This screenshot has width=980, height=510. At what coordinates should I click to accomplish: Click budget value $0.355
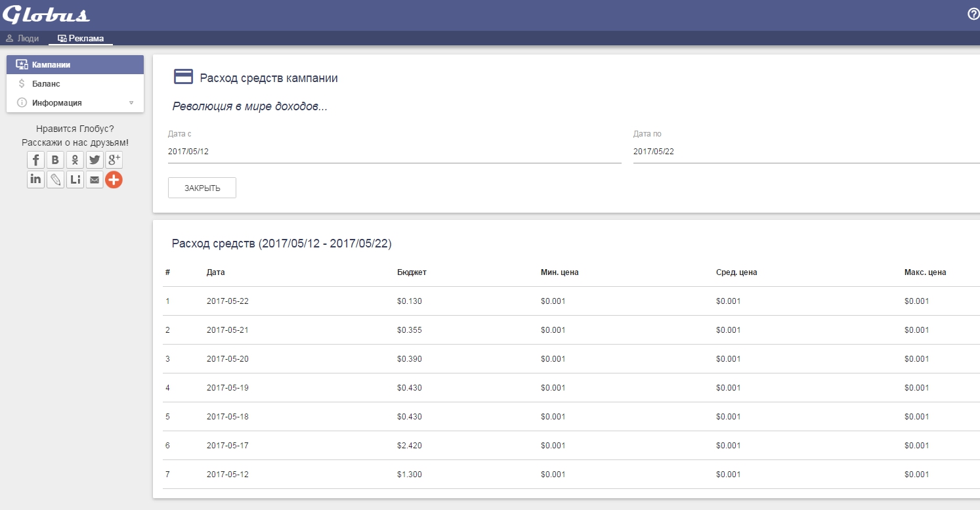[x=410, y=330]
